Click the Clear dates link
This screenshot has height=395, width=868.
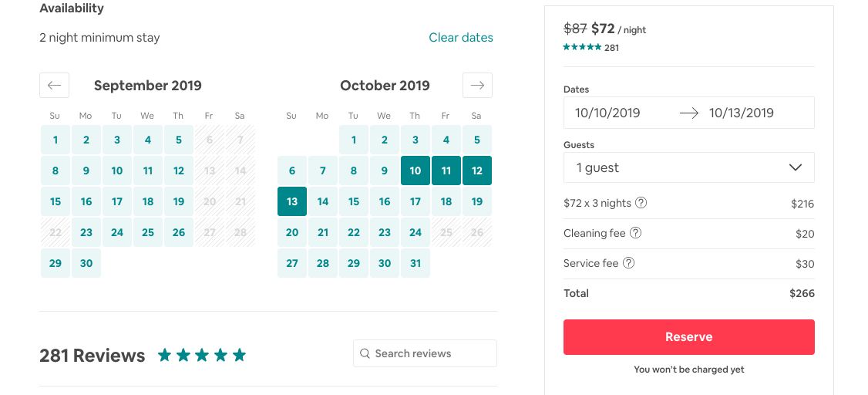460,37
